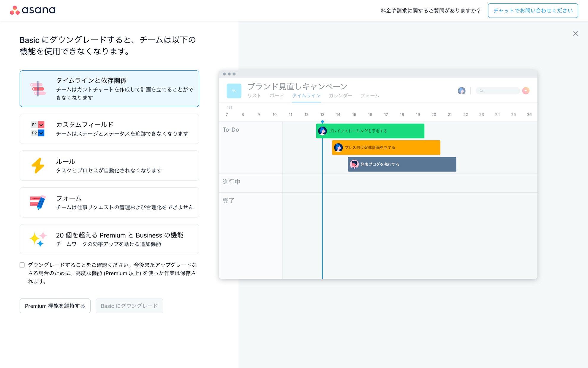Click the 料金や請求に関するご質問 text
This screenshot has width=588, height=368.
(x=431, y=11)
